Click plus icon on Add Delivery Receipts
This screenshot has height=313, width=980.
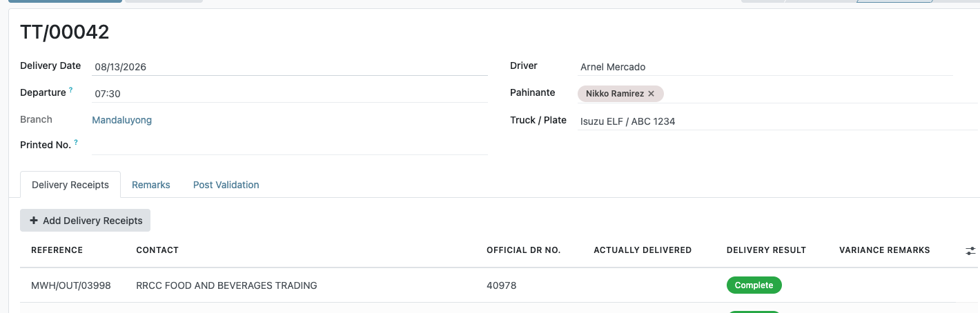[34, 221]
